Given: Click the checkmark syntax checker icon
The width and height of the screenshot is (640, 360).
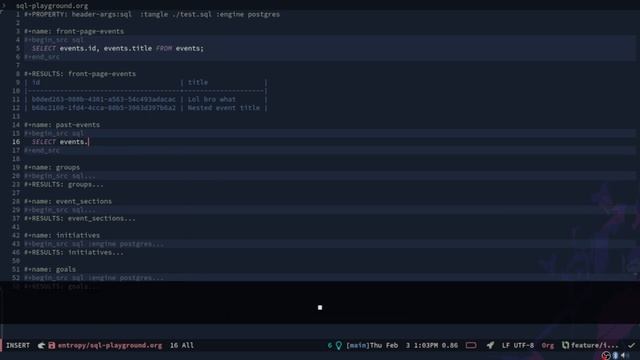Looking at the screenshot, I should [x=631, y=345].
